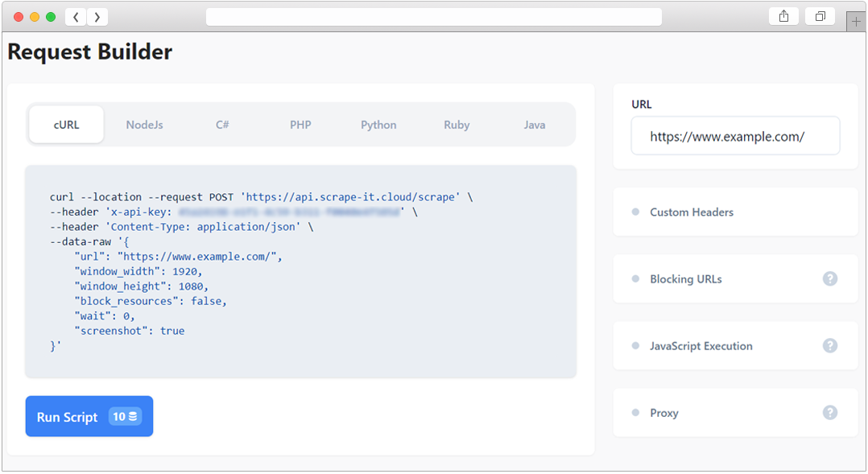This screenshot has height=474, width=868.
Task: Select the cURL tab
Action: pyautogui.click(x=66, y=125)
